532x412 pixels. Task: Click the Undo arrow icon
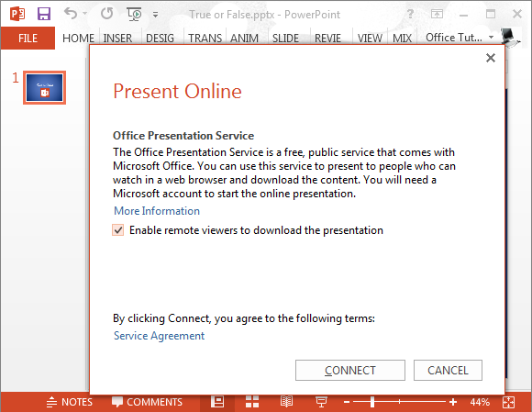click(x=71, y=14)
